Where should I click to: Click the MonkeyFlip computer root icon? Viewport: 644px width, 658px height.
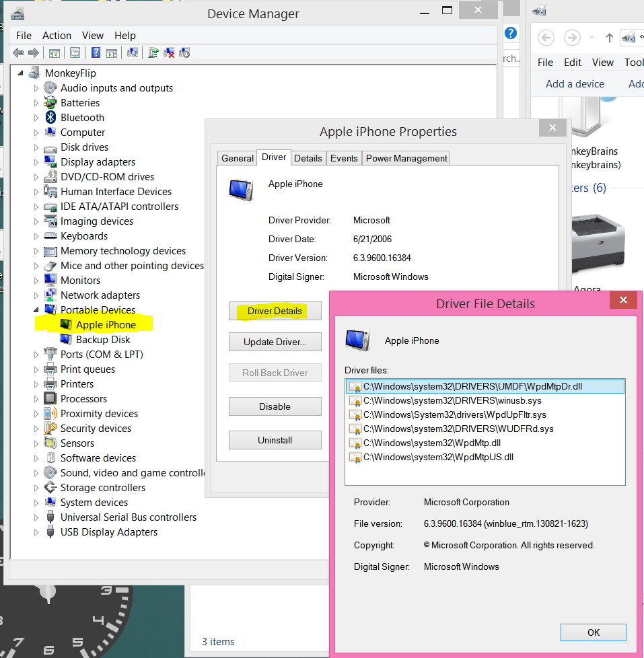point(34,73)
